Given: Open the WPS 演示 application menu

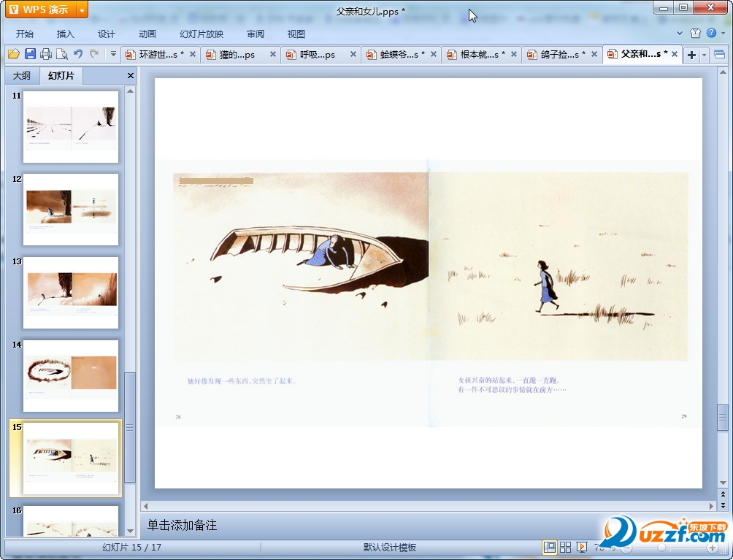Looking at the screenshot, I should [x=40, y=9].
